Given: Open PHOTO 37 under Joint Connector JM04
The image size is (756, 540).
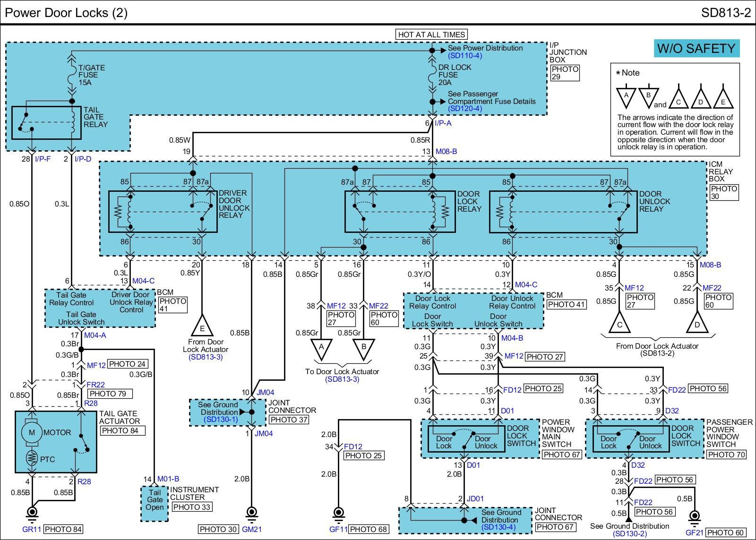Looking at the screenshot, I should pos(288,420).
